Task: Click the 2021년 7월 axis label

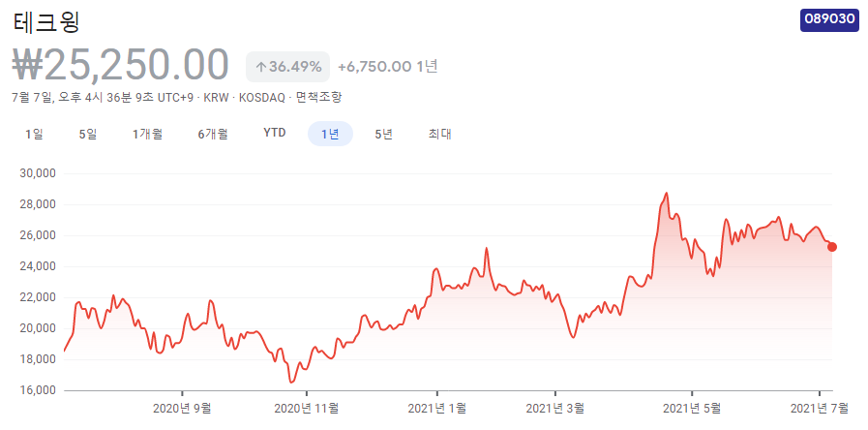Action: tap(819, 409)
